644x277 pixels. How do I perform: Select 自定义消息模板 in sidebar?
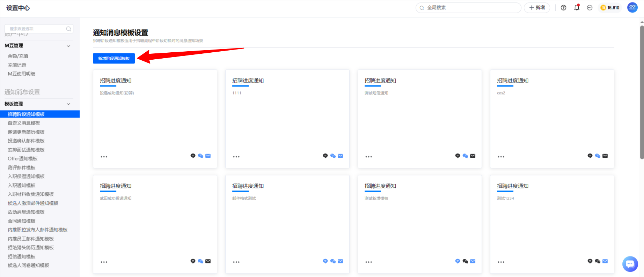[24, 123]
